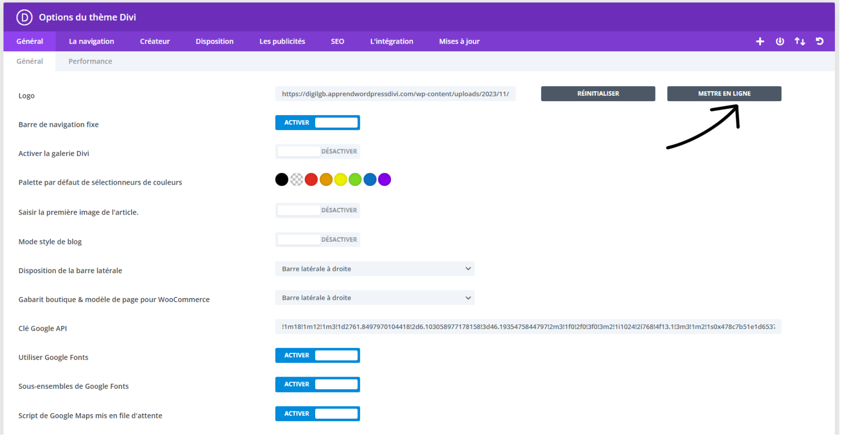
Task: Click the Clé Google API text field
Action: pos(528,327)
